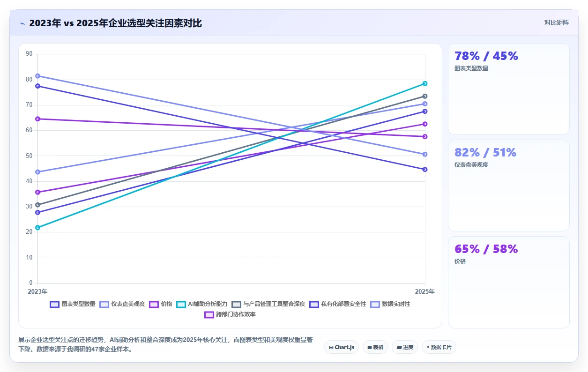Click the 2025 teal data point near 78
Viewport: 588px width, 372px height.
(425, 83)
